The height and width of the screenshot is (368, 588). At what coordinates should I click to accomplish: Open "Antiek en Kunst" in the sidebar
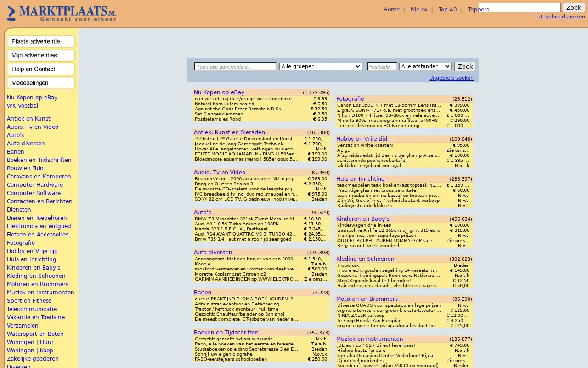(28, 119)
